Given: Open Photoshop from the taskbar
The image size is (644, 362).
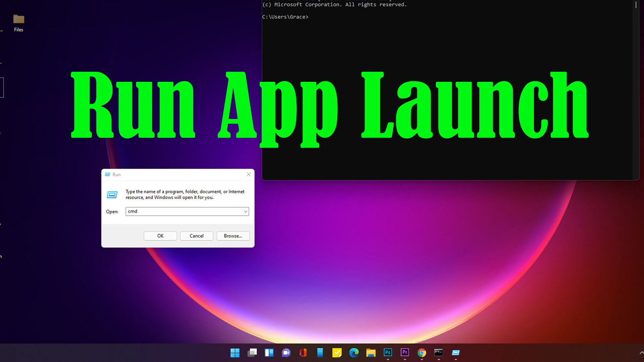Looking at the screenshot, I should [x=388, y=353].
